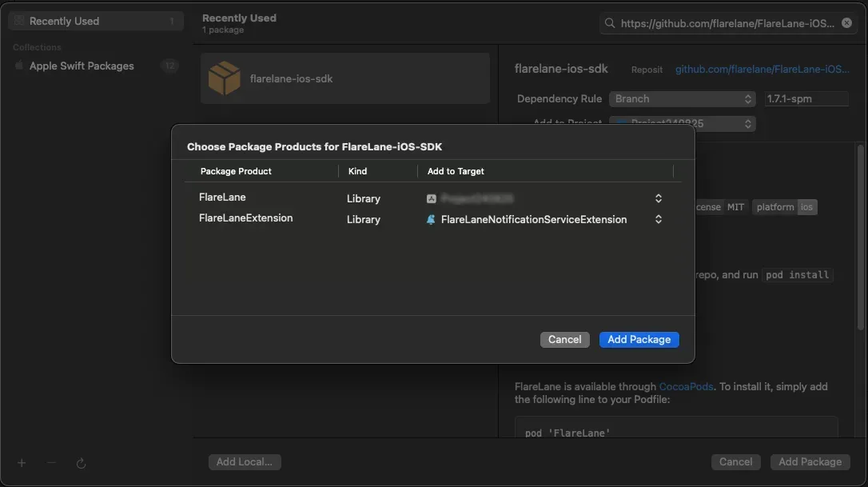Open the CocoaPods link

coord(686,387)
